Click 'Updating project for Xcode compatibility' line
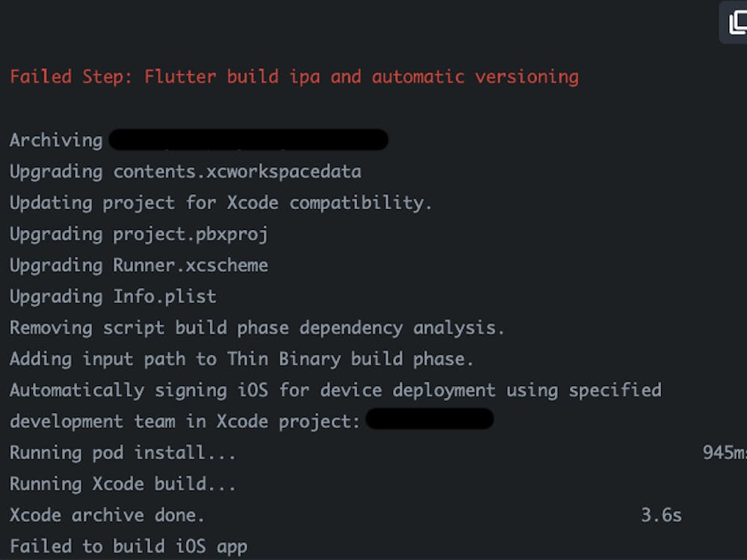747x560 pixels. [x=220, y=203]
